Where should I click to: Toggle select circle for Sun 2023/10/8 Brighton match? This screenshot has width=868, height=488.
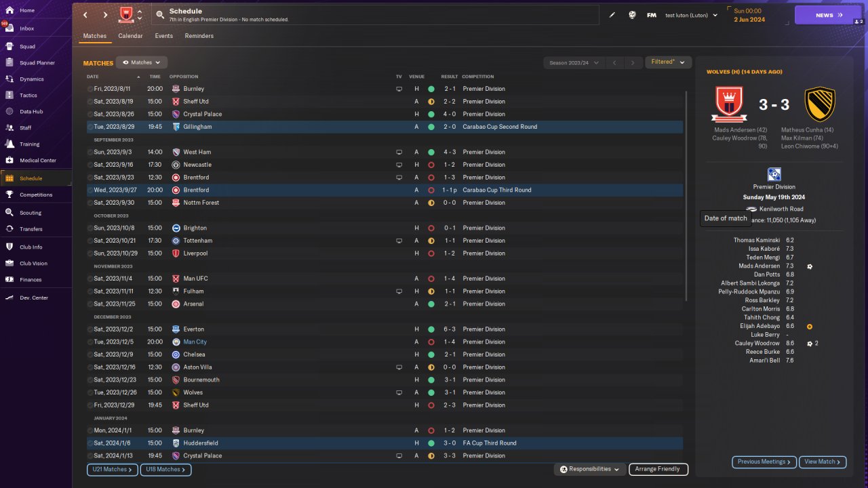click(x=90, y=228)
